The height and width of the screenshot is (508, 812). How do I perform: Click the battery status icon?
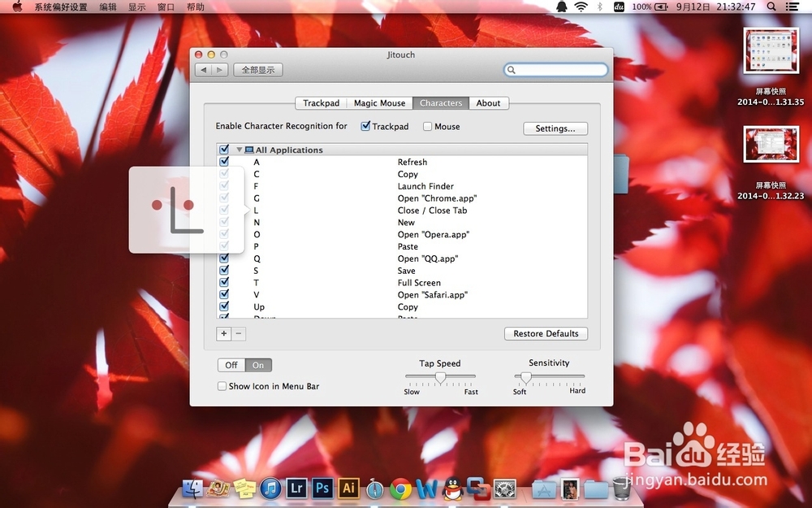click(x=661, y=7)
